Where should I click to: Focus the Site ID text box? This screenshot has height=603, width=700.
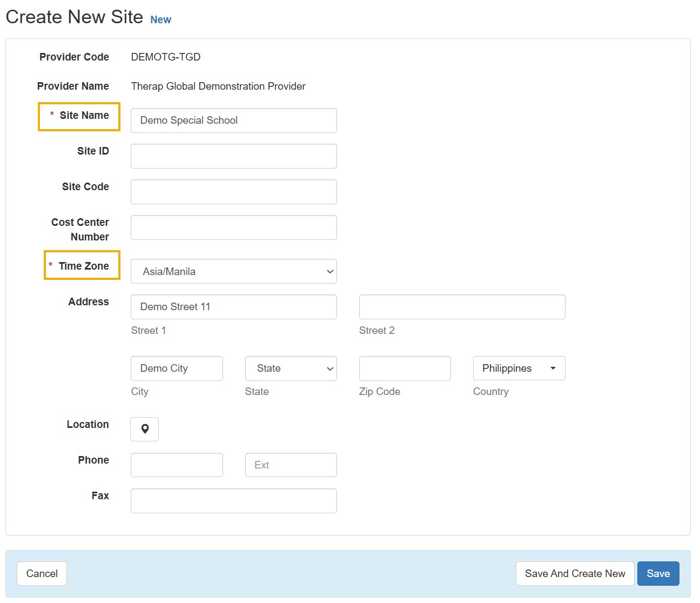(x=233, y=156)
